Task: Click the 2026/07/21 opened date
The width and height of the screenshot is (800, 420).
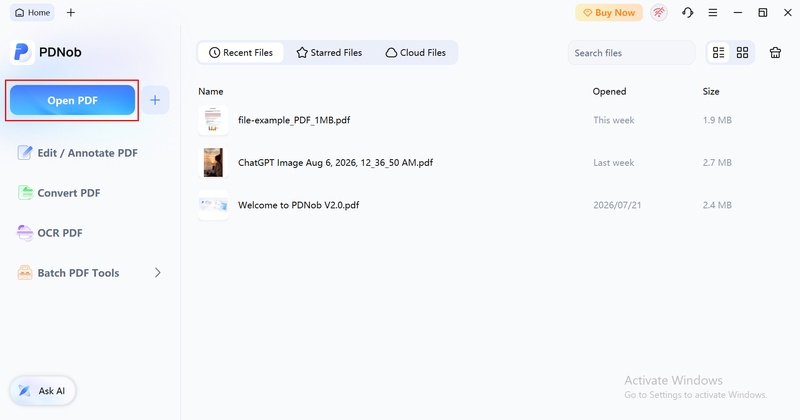Action: [617, 205]
